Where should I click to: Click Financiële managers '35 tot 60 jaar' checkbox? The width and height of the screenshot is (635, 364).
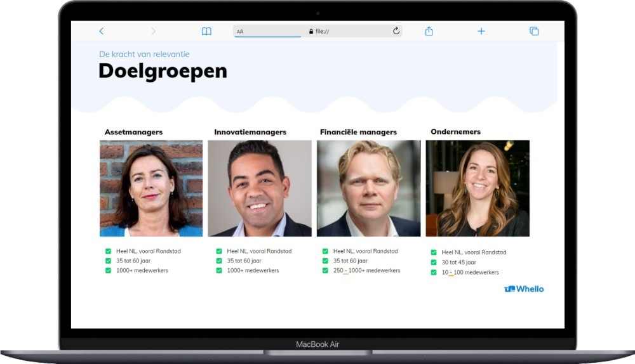coord(325,261)
